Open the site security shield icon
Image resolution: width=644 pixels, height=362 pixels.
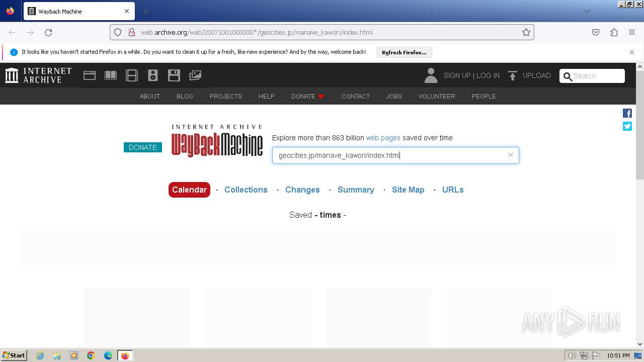[118, 32]
